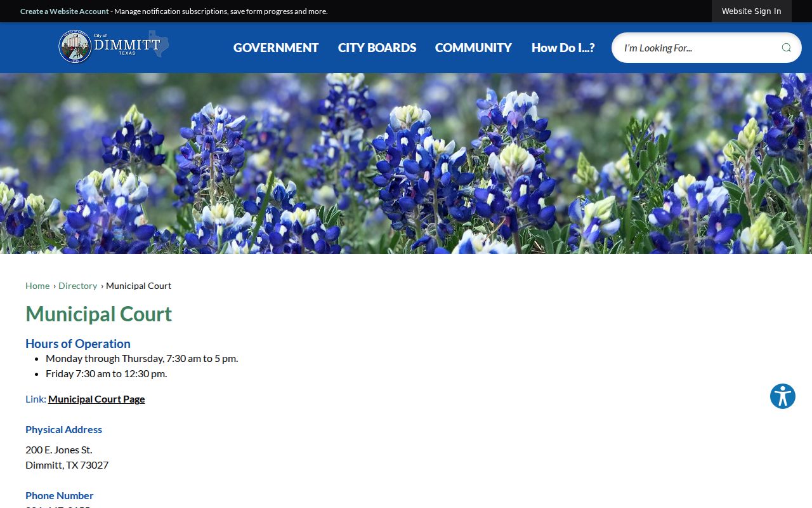Click the Create a Website Account link
The image size is (812, 508).
coord(65,11)
